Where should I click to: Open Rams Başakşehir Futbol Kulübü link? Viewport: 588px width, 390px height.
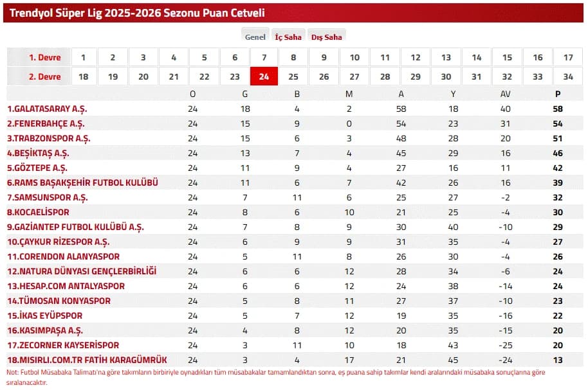(82, 183)
